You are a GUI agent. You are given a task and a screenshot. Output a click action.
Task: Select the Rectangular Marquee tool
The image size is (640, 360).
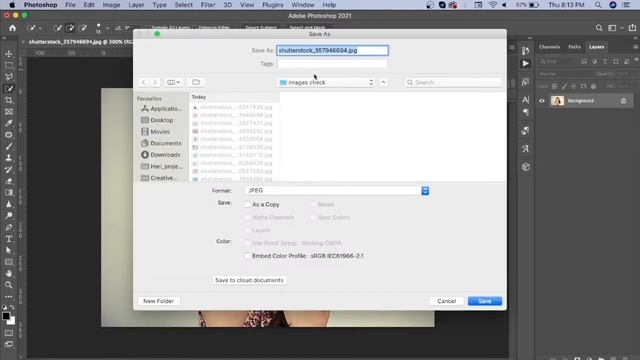click(x=9, y=65)
